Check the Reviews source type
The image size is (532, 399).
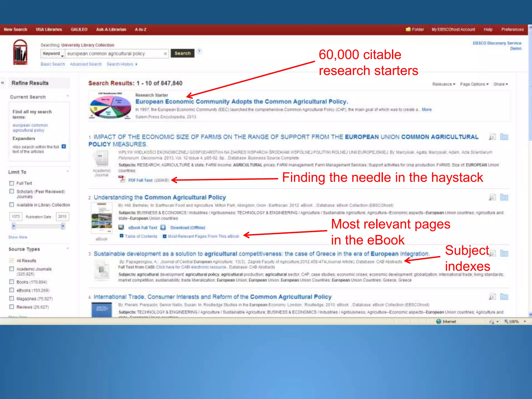tap(11, 307)
